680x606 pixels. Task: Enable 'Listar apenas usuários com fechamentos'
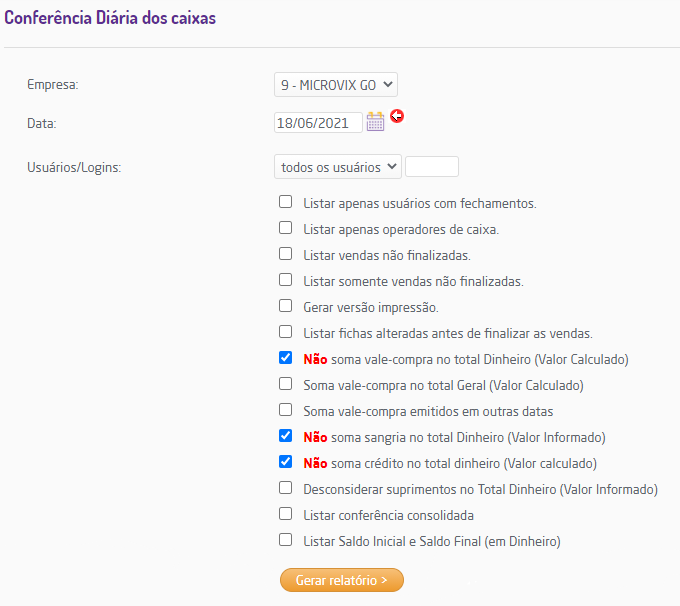pyautogui.click(x=286, y=202)
